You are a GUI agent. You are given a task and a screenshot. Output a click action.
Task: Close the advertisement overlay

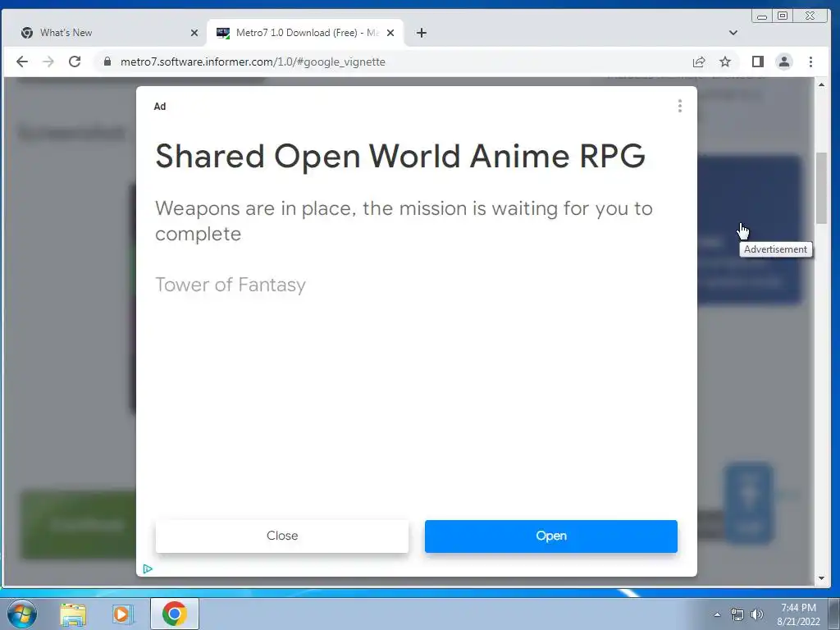(282, 536)
